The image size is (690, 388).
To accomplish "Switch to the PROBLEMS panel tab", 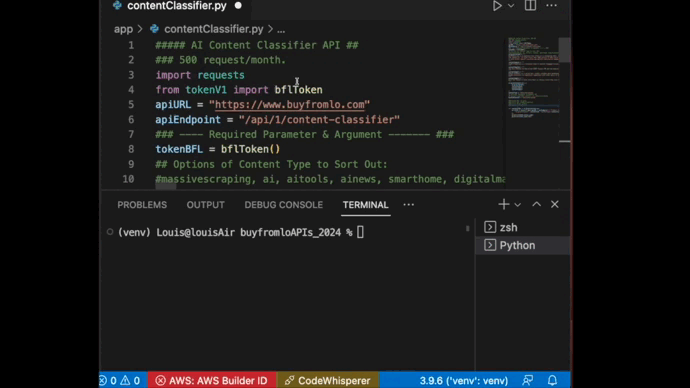I will coord(142,205).
